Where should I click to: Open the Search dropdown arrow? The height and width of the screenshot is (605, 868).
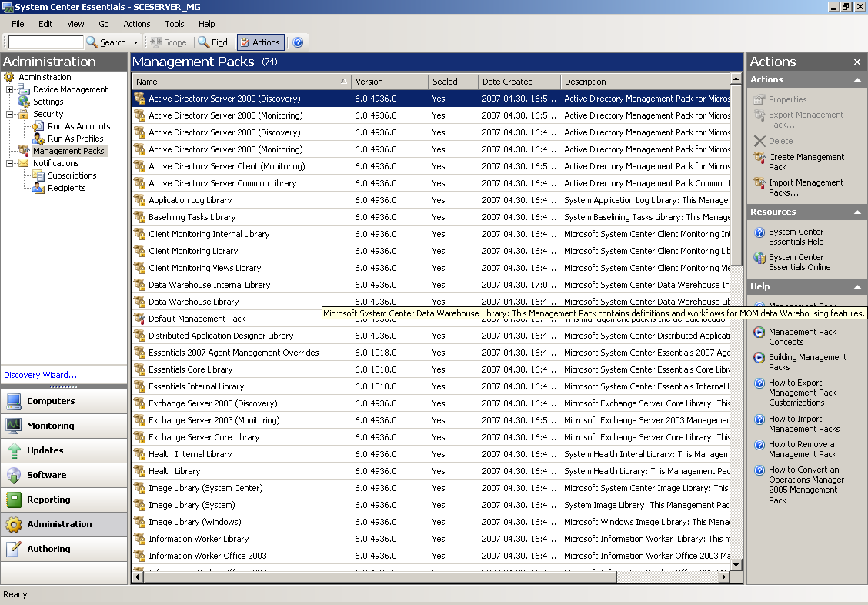[135, 42]
